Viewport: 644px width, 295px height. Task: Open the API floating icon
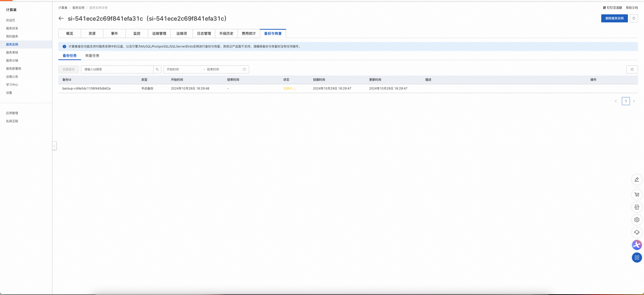tap(637, 207)
